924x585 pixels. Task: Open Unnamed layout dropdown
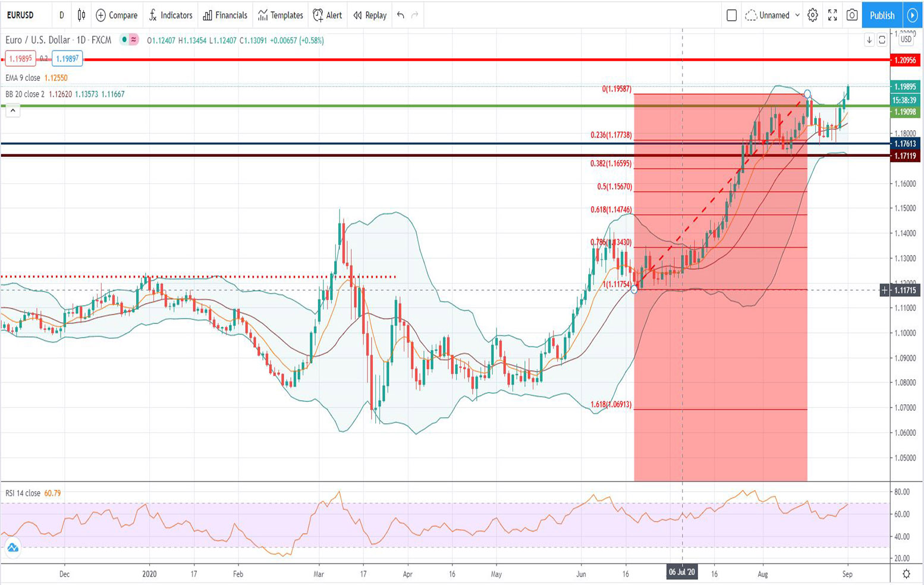click(x=773, y=15)
